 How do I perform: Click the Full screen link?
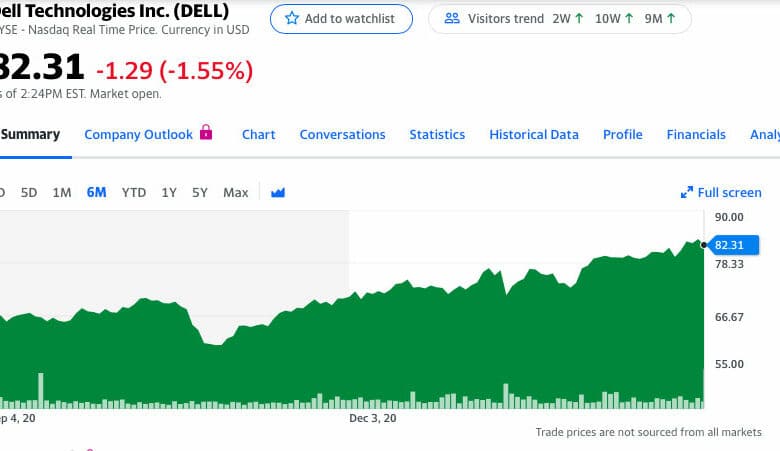pos(721,192)
